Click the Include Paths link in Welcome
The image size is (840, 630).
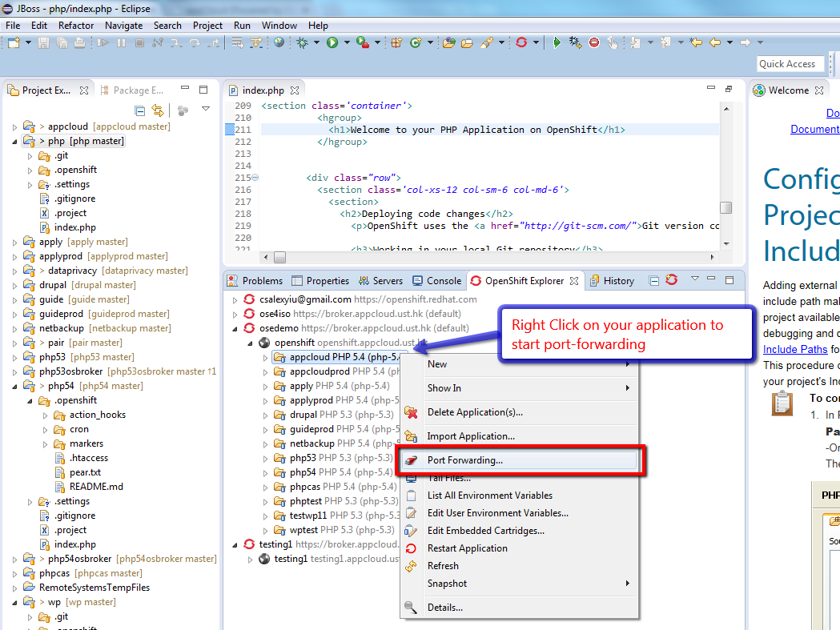pyautogui.click(x=795, y=349)
